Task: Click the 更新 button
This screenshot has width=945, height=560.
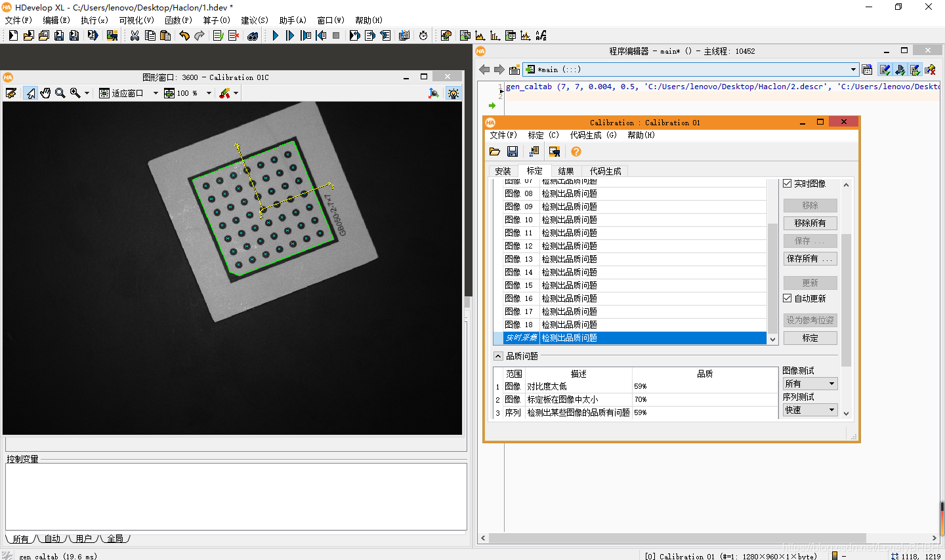Action: [x=810, y=283]
